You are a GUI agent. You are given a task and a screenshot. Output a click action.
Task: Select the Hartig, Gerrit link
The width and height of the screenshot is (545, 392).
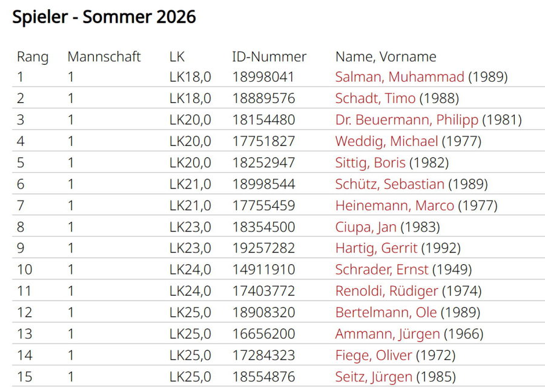[375, 248]
